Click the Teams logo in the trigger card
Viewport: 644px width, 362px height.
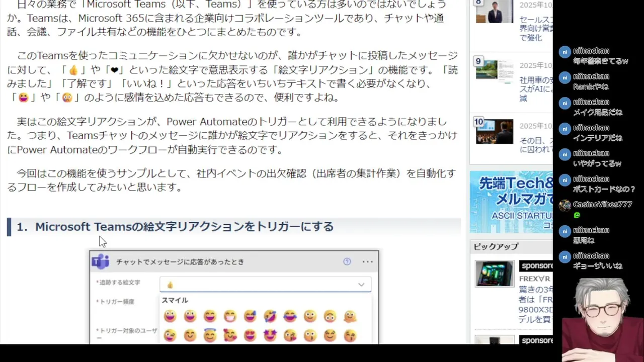(x=100, y=261)
